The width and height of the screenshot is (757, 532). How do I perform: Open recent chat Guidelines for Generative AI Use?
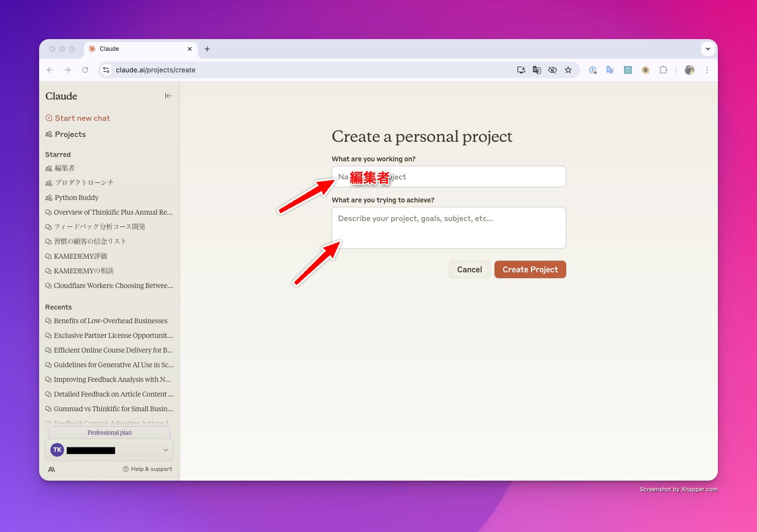click(109, 365)
